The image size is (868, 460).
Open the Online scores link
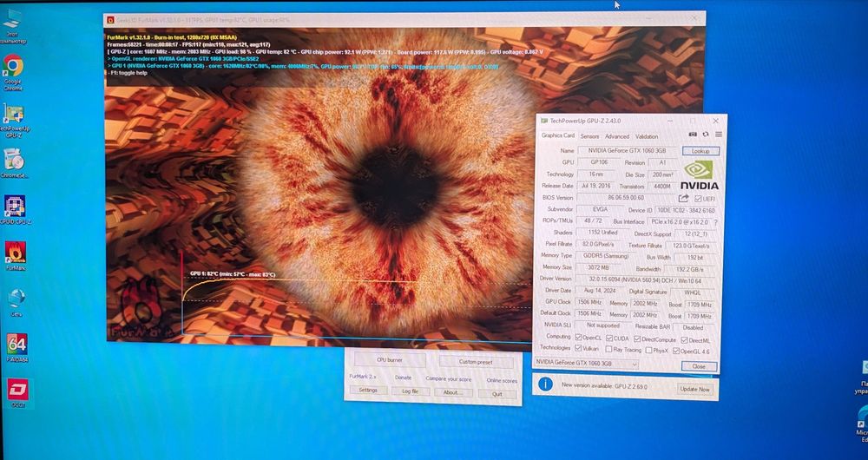tap(502, 381)
